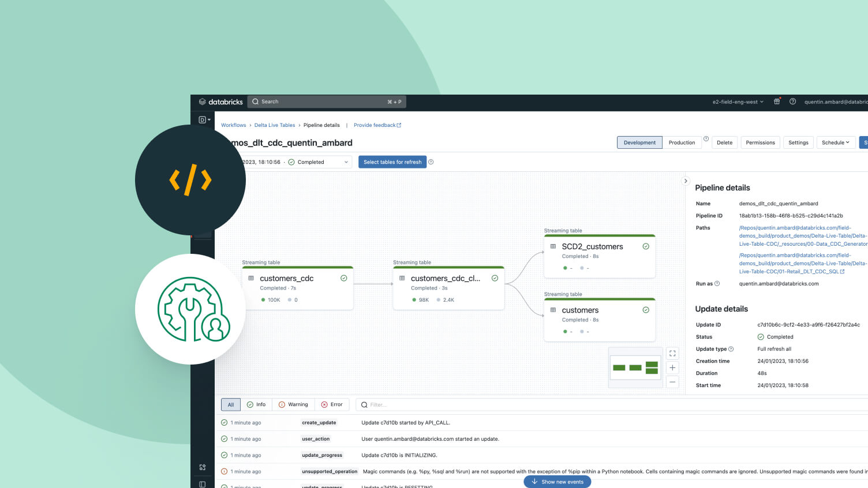Click the second-to-last icon in left sidebar

point(203,467)
